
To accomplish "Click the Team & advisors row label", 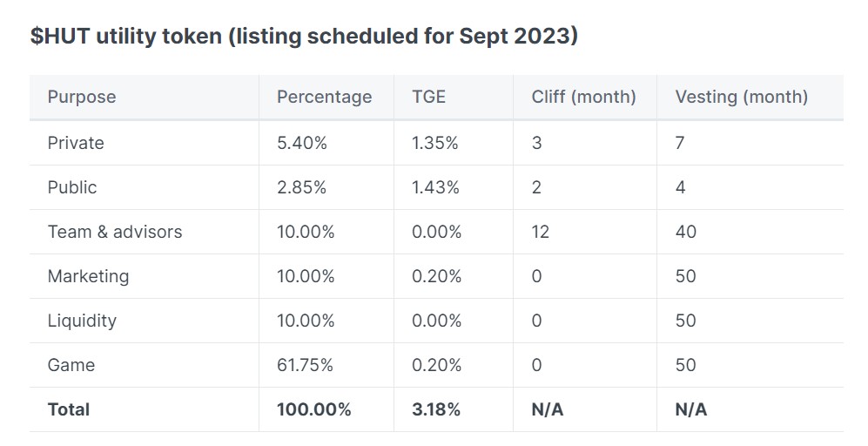I will pos(115,232).
